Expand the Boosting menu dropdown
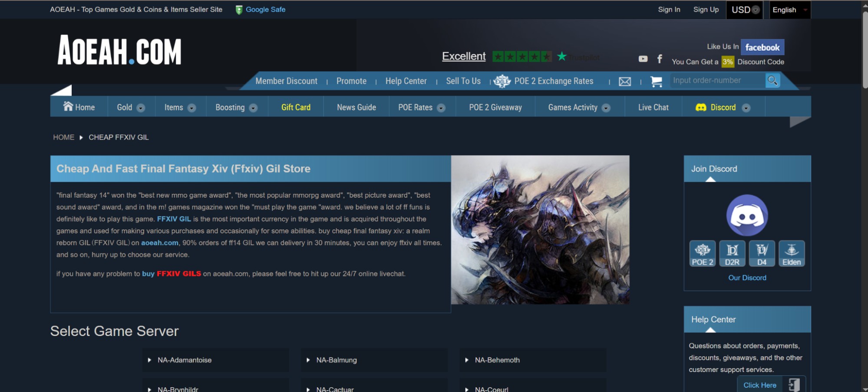Image resolution: width=868 pixels, height=392 pixels. [x=236, y=107]
